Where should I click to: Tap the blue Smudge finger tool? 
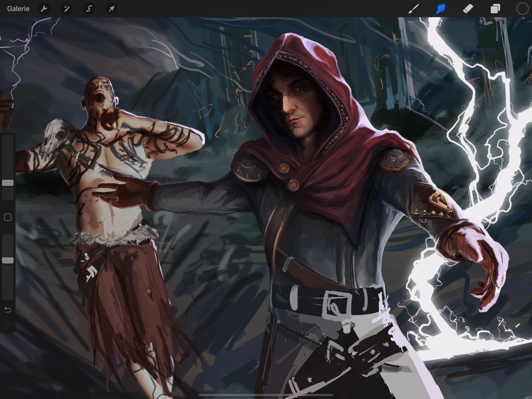pos(441,9)
